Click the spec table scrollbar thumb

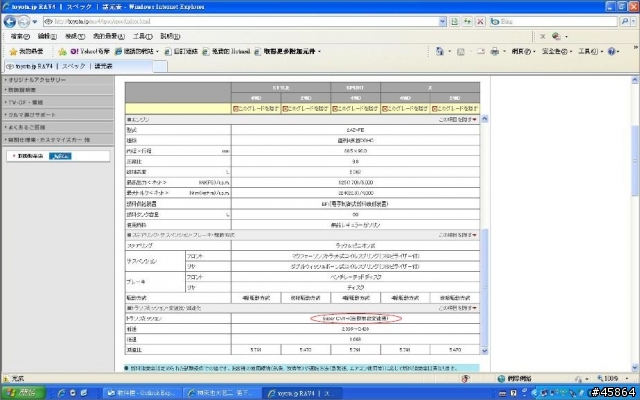[x=484, y=287]
